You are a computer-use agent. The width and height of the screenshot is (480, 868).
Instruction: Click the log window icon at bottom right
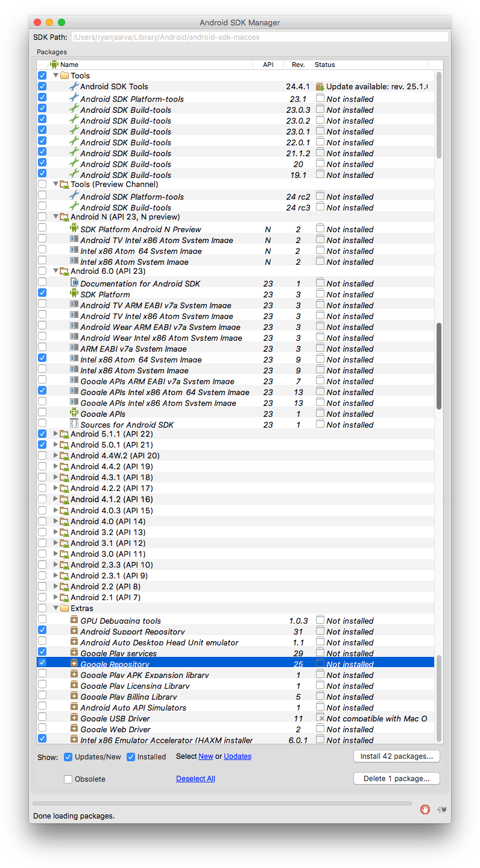click(x=442, y=809)
